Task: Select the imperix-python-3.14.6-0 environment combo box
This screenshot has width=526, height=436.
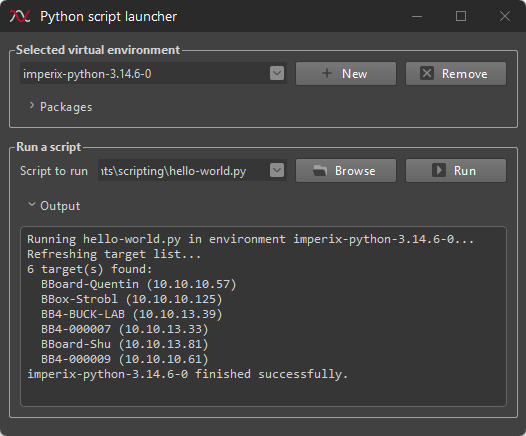Action: [153, 73]
